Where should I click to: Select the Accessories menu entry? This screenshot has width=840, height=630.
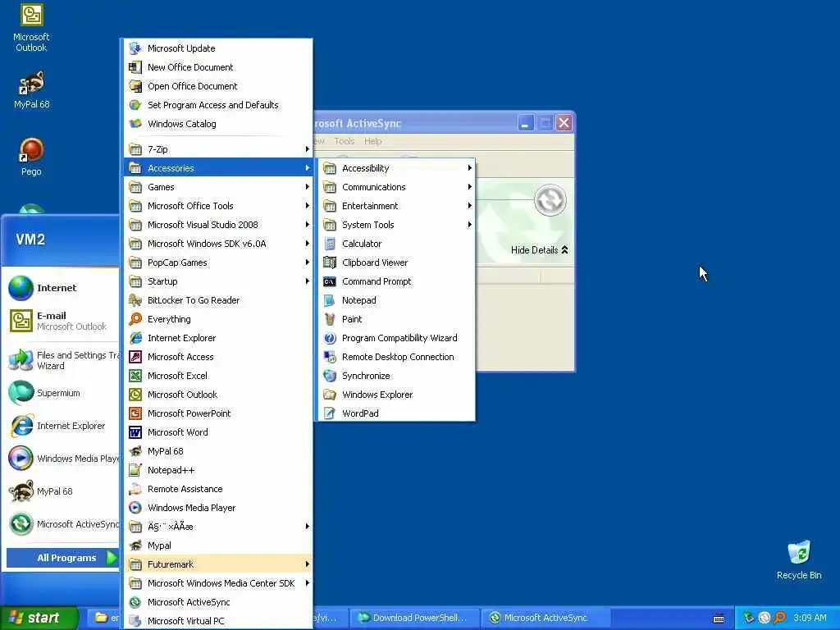218,168
